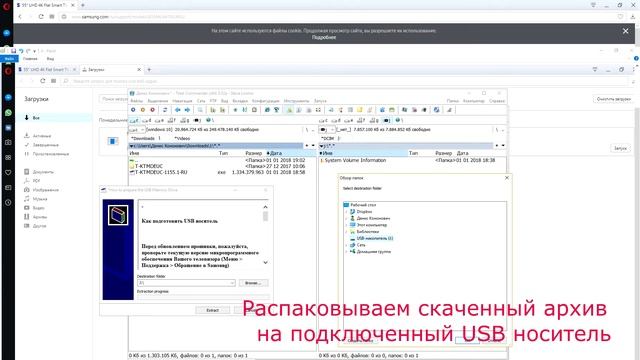
Task: Open Total Commander Справка menu
Action: (x=497, y=101)
